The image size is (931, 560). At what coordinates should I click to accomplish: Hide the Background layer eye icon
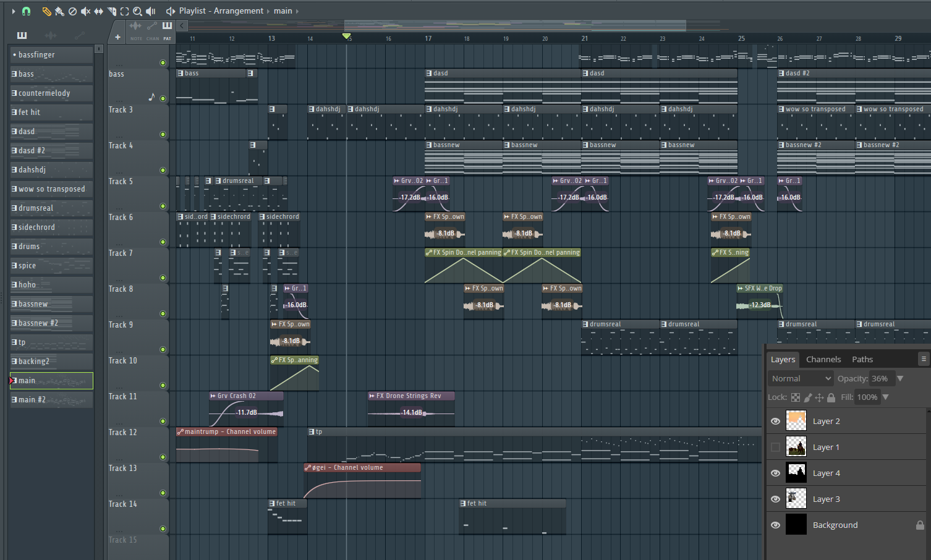tap(775, 525)
